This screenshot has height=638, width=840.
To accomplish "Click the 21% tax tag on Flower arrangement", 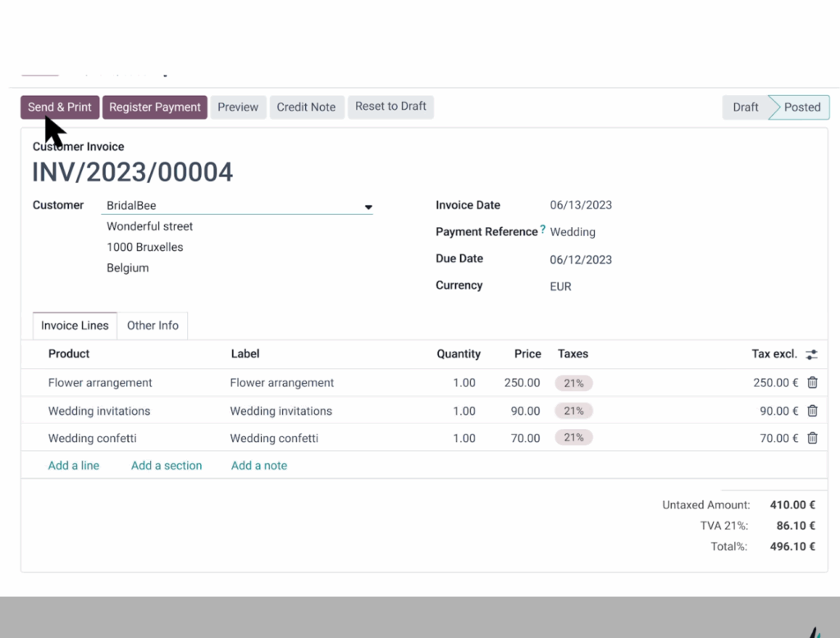I will (x=573, y=383).
